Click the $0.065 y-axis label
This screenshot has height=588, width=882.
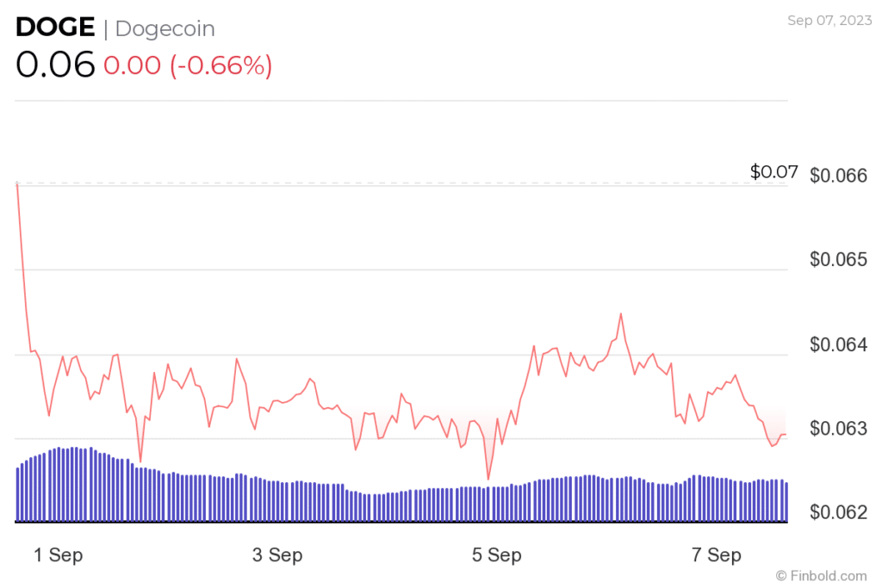pyautogui.click(x=839, y=261)
